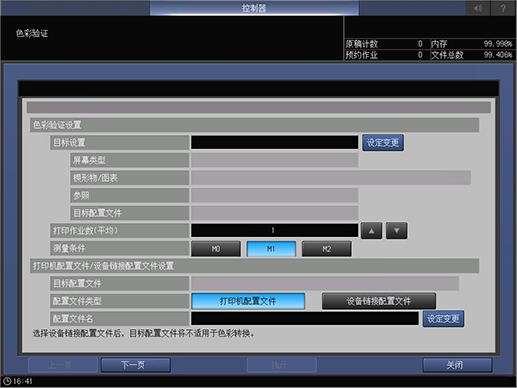
Task: Click the 配置文件名 value field
Action: (305, 318)
